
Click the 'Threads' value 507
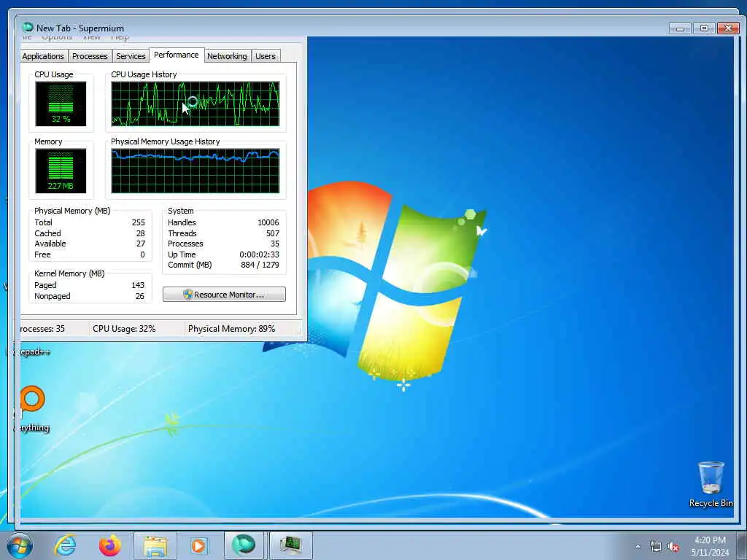coord(273,233)
